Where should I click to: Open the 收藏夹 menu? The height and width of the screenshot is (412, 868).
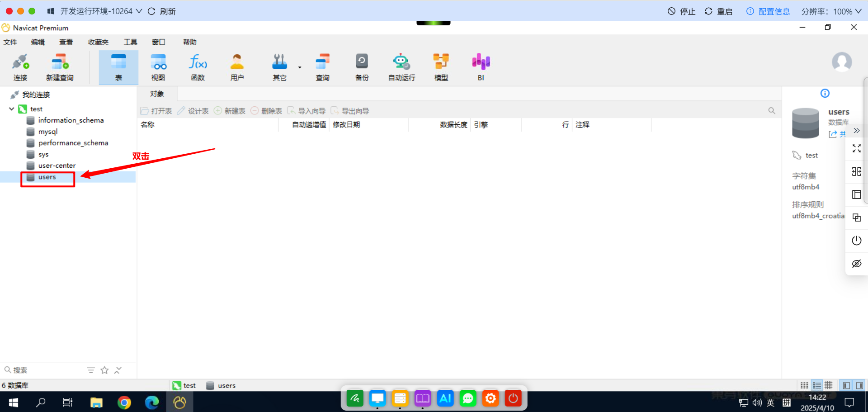tap(98, 42)
